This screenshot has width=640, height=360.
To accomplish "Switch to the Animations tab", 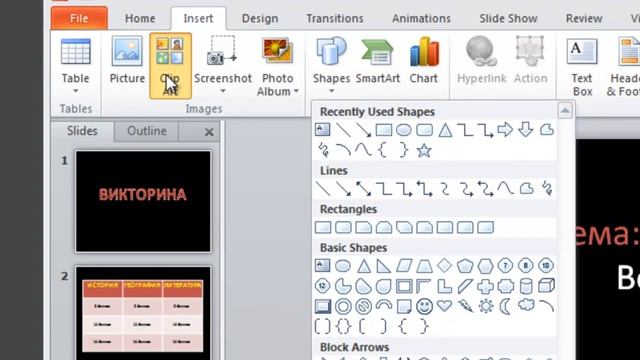I will point(421,18).
